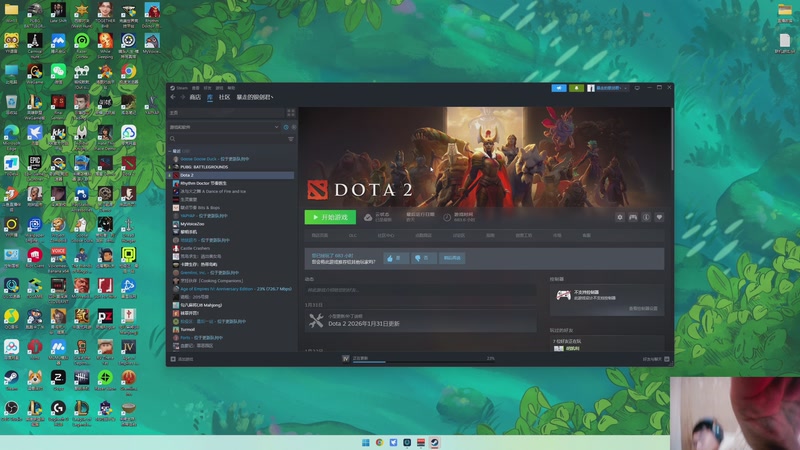Open Windows Start button on taskbar
800x450 pixels.
[365, 442]
